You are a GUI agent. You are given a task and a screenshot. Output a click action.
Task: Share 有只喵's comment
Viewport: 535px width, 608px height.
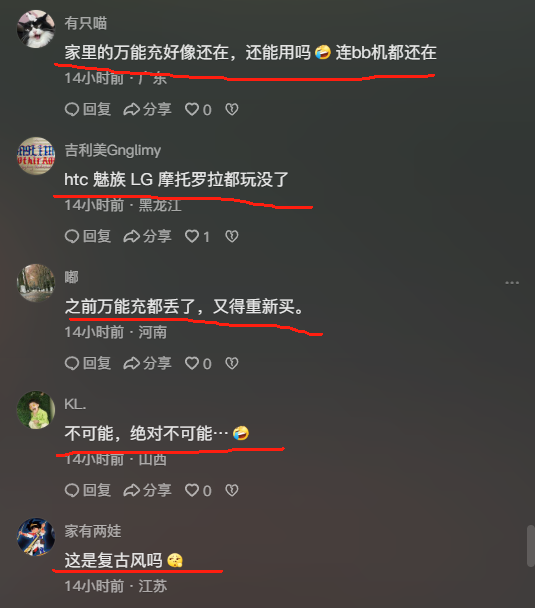[x=147, y=109]
